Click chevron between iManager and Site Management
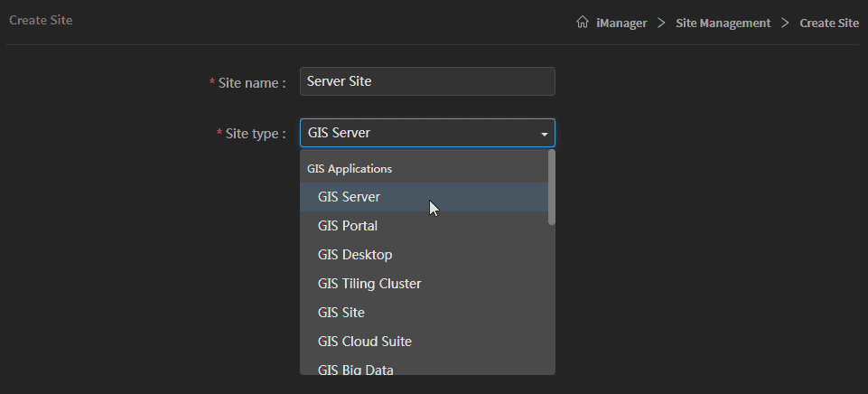The width and height of the screenshot is (868, 394). pyautogui.click(x=661, y=23)
